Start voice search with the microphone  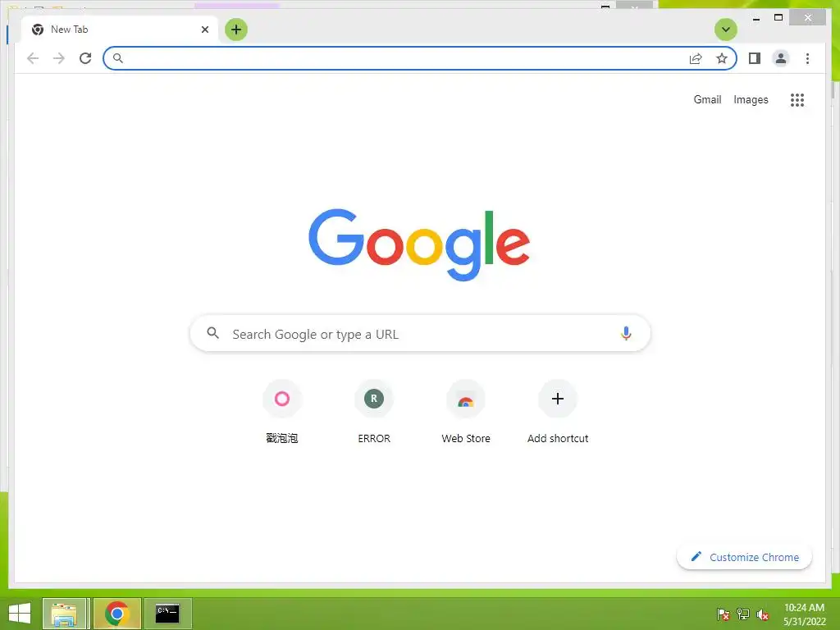coord(626,333)
